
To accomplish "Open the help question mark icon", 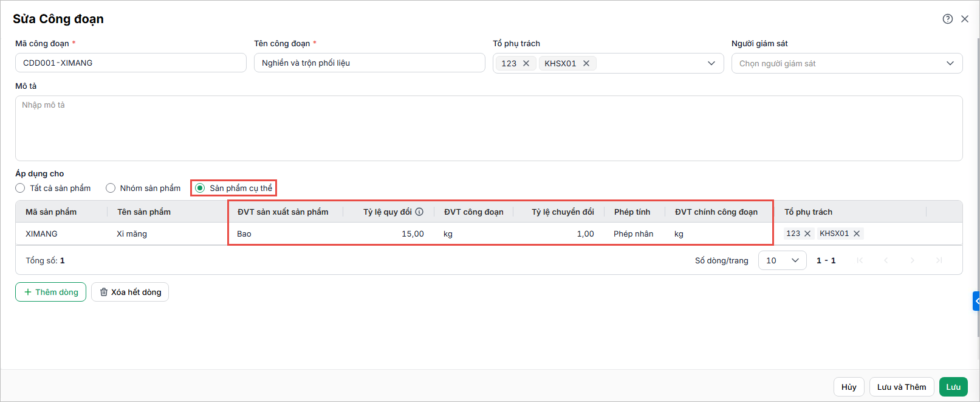I will point(947,19).
